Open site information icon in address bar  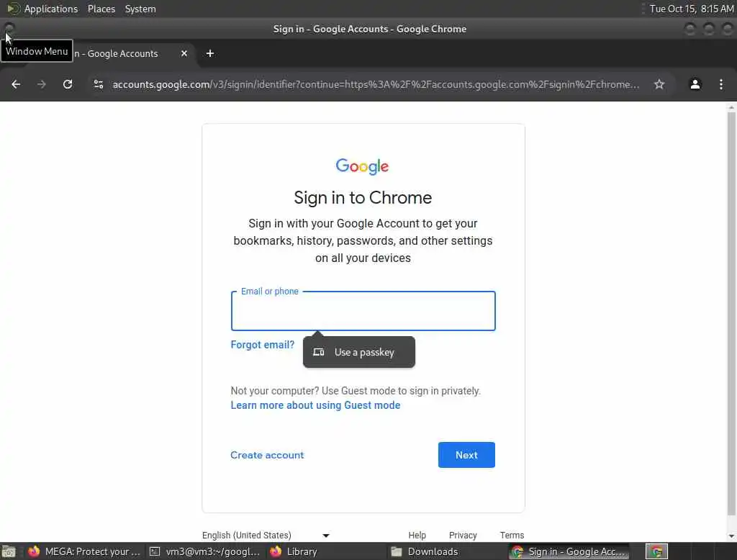click(x=98, y=84)
